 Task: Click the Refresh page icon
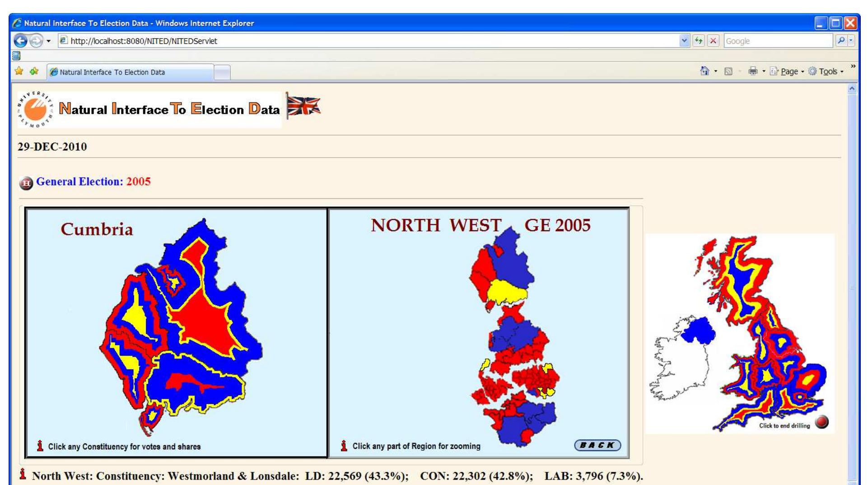click(699, 41)
